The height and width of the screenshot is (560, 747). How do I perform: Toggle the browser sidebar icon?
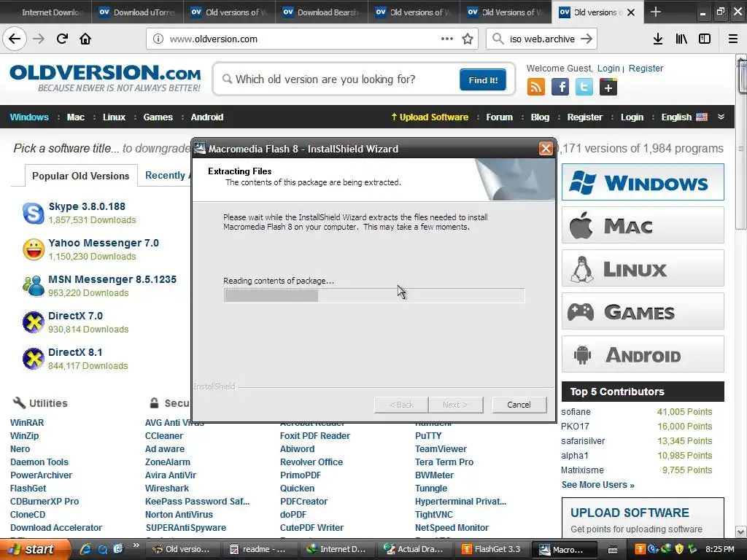click(705, 39)
